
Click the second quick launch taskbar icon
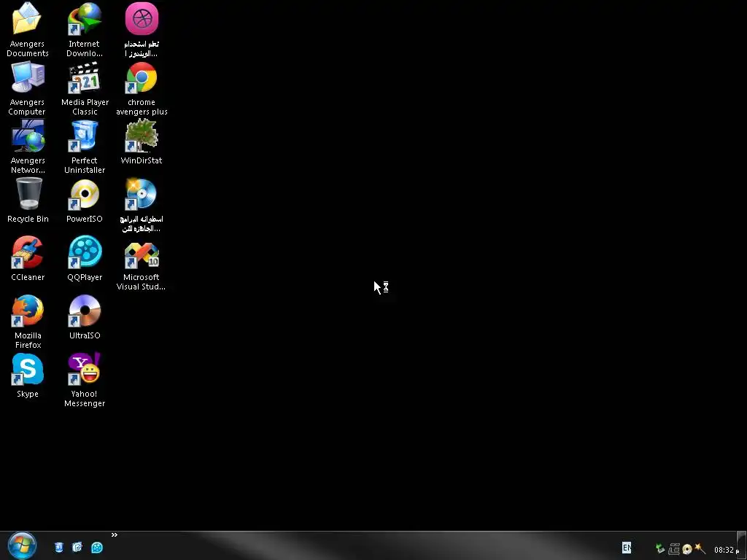77,548
